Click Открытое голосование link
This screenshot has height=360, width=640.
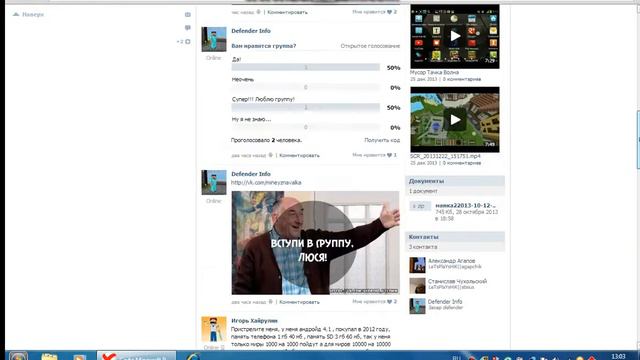click(x=370, y=46)
